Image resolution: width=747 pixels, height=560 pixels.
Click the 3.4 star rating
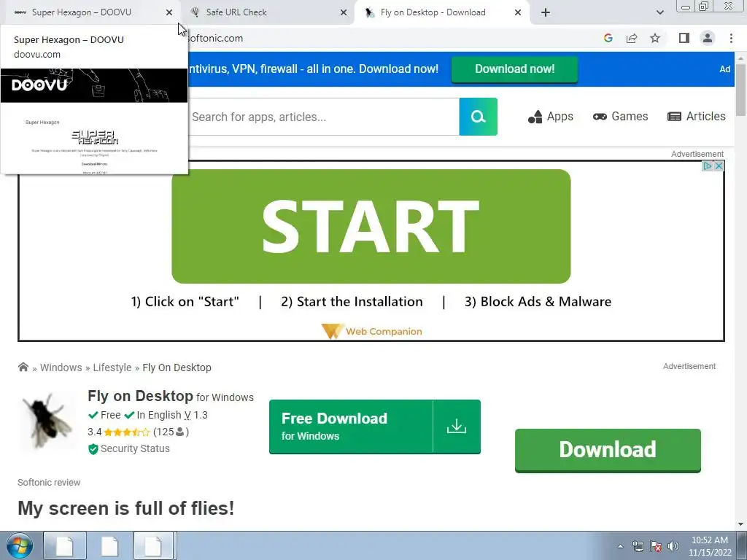tap(119, 432)
